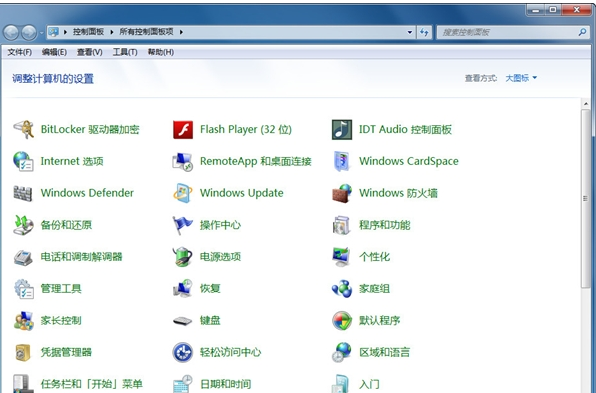The image size is (596, 393).
Task: Open the 电源选项 text link
Action: point(220,257)
